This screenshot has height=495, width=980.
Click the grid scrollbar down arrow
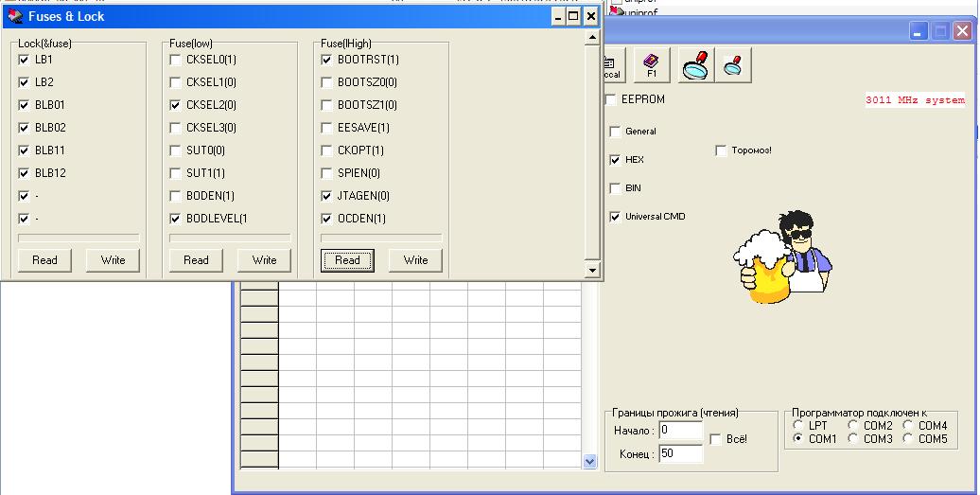[x=590, y=462]
